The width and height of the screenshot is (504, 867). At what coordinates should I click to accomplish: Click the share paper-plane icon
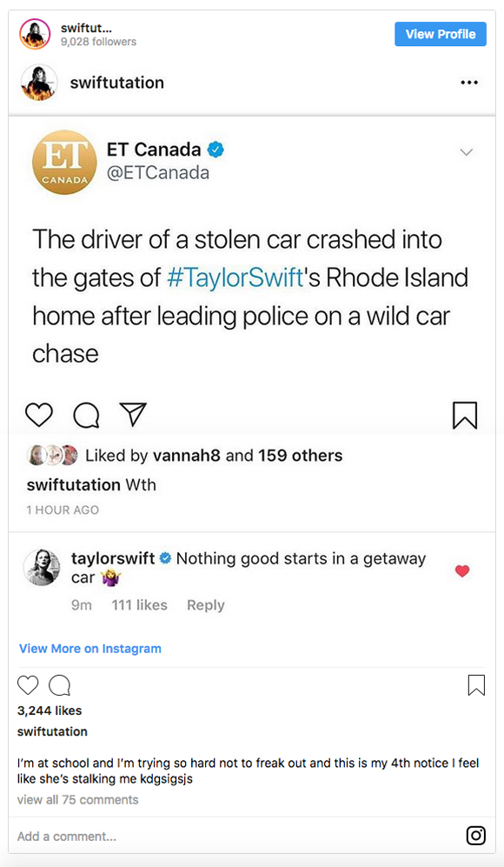[133, 415]
